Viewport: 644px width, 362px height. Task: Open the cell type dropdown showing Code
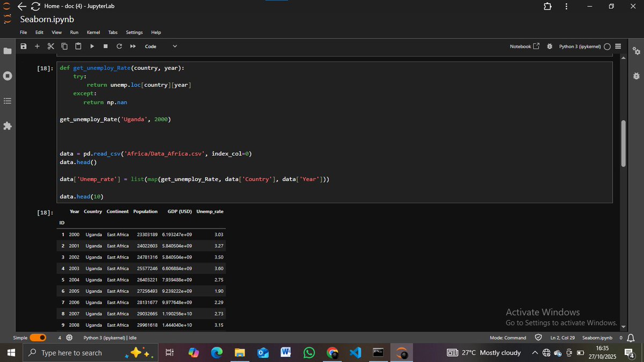[x=160, y=46]
